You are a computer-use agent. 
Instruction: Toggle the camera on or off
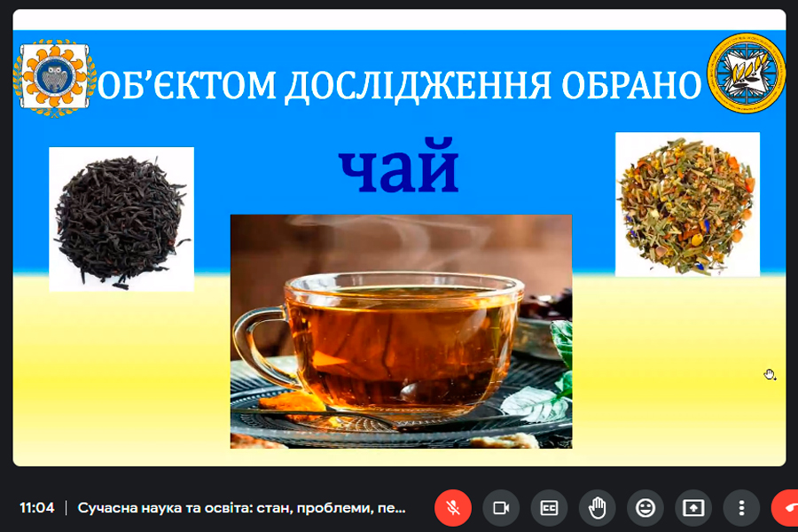(501, 507)
